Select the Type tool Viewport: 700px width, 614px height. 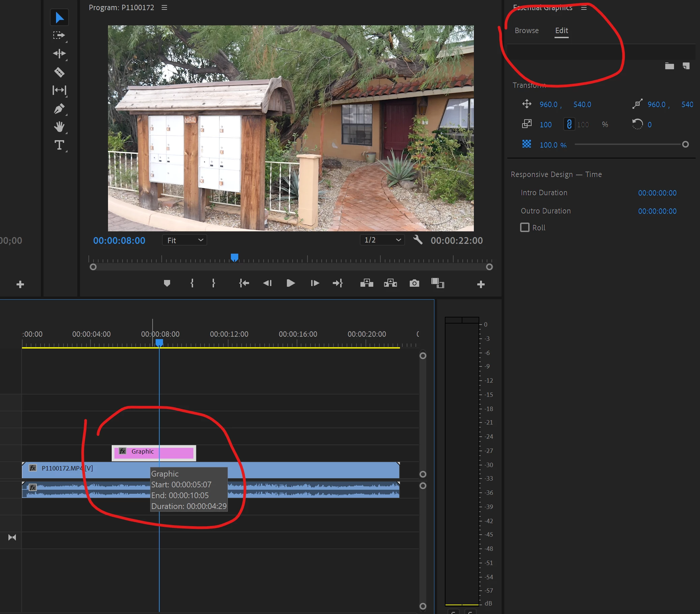pyautogui.click(x=59, y=145)
